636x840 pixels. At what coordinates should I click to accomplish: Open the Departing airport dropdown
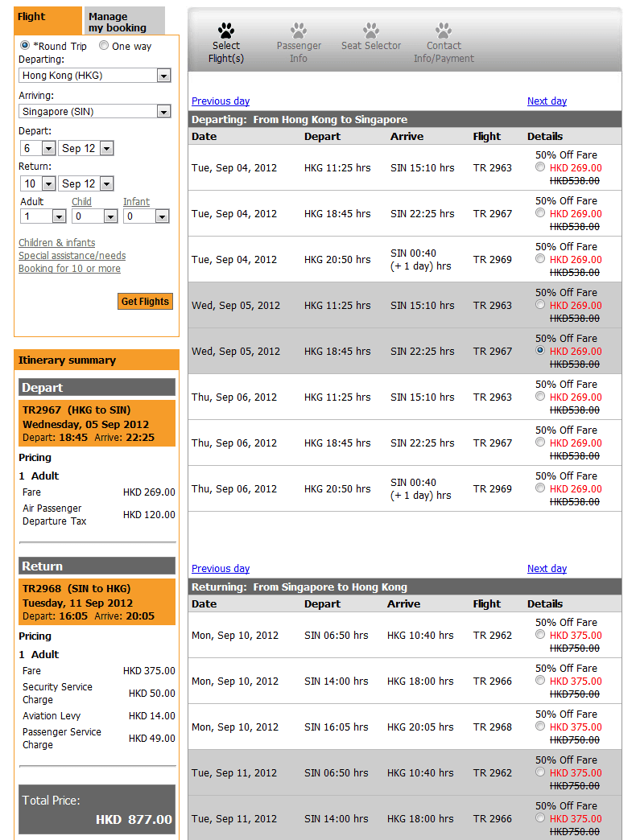click(163, 76)
